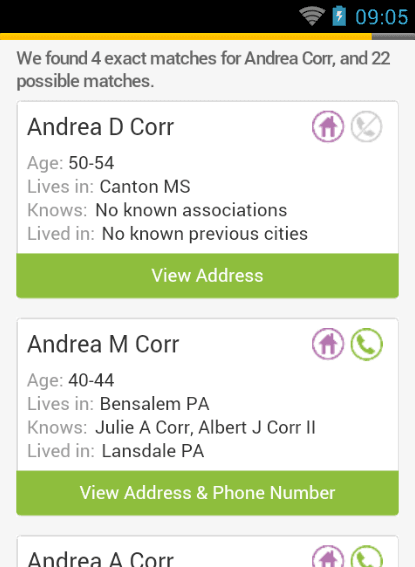Tap the Julie A Corr, Albert J Corr II associations
The width and height of the screenshot is (415, 567).
(205, 427)
